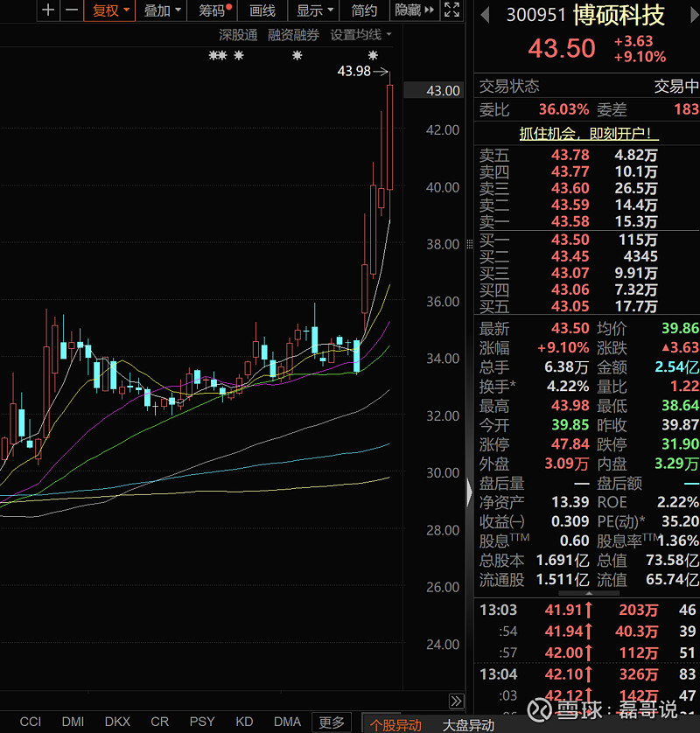Click the 涨停 price 47.84
Image resolution: width=700 pixels, height=733 pixels.
point(570,444)
